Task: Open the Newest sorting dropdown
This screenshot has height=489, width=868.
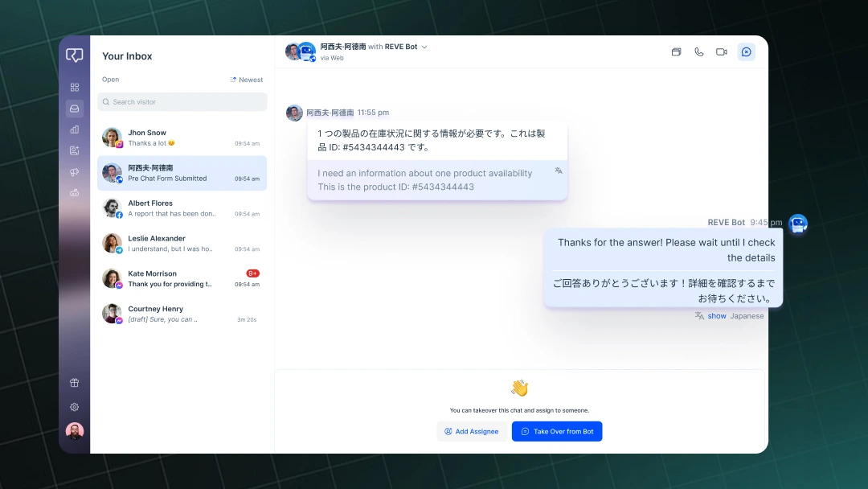Action: coord(246,80)
